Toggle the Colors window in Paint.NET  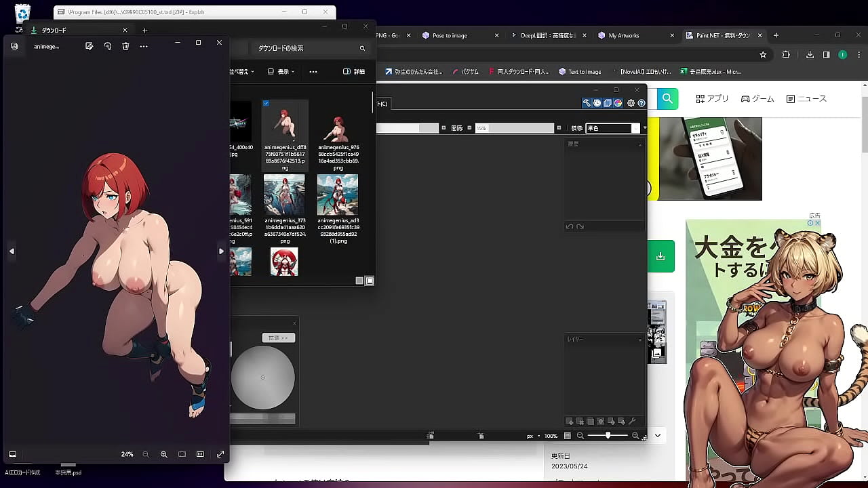618,103
